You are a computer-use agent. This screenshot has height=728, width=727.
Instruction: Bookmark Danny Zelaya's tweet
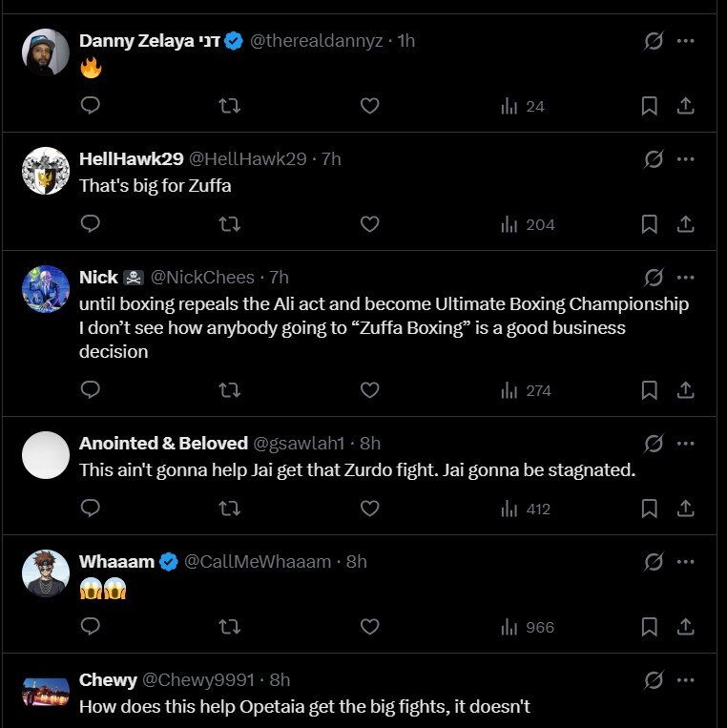click(x=649, y=106)
